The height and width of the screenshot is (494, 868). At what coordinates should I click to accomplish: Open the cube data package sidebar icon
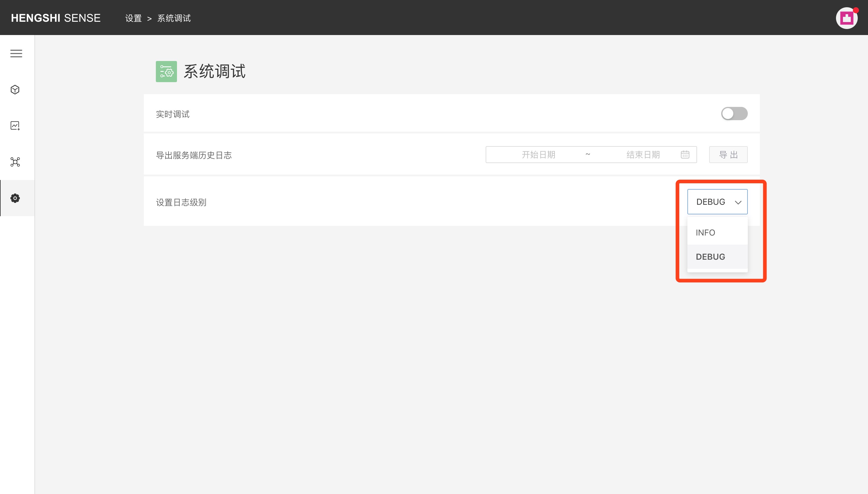[15, 90]
